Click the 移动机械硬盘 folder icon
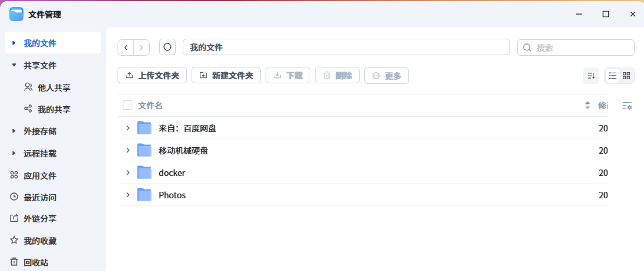This screenshot has height=271, width=644. (145, 151)
